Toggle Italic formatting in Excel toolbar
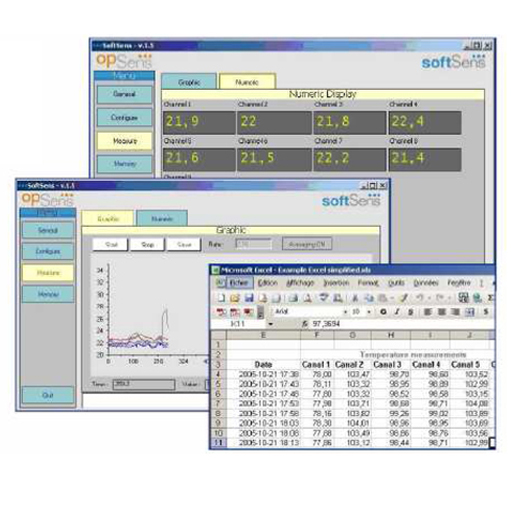The width and height of the screenshot is (520, 506). 397,312
